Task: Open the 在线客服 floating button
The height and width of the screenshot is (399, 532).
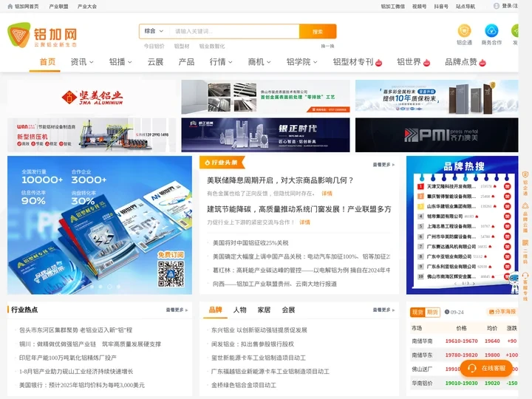Action: [x=486, y=368]
